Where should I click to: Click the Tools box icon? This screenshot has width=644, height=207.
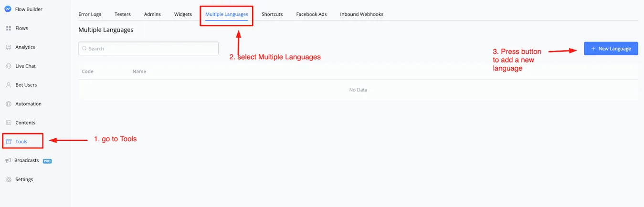(8, 142)
